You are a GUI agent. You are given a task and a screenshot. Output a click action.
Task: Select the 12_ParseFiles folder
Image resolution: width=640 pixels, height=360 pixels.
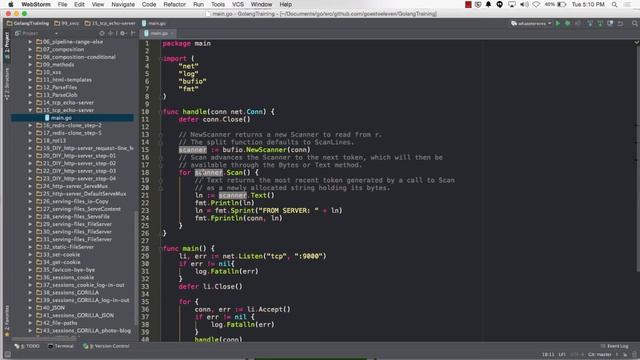click(x=56, y=87)
